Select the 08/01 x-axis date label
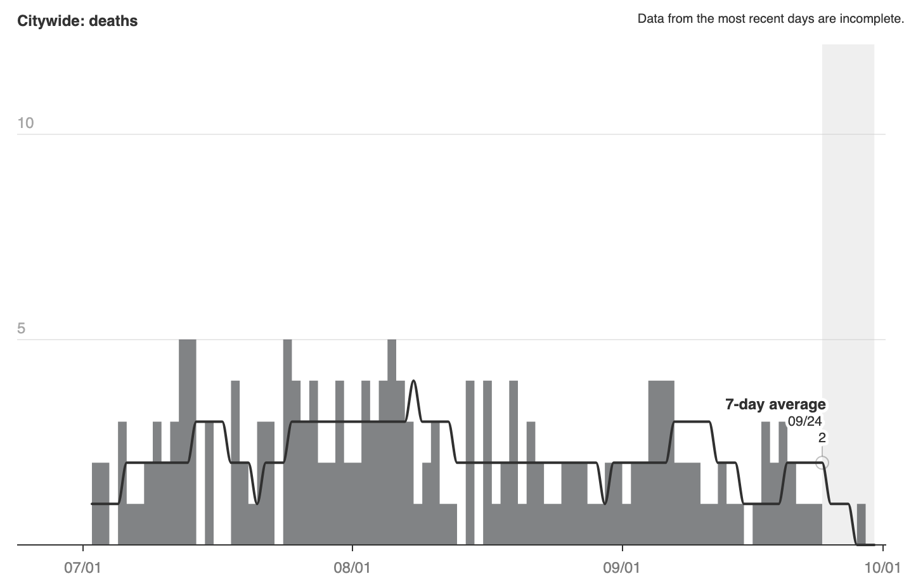Screen dimensions: 923x588 tap(352, 567)
